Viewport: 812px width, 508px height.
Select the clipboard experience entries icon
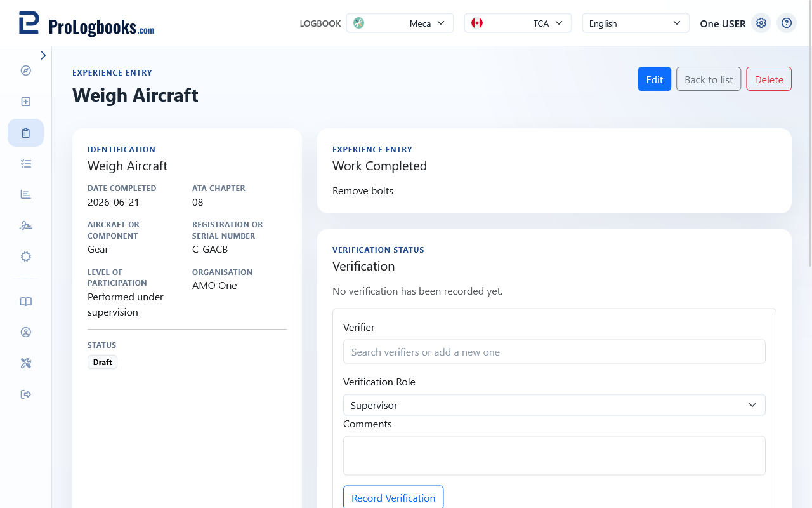click(26, 133)
